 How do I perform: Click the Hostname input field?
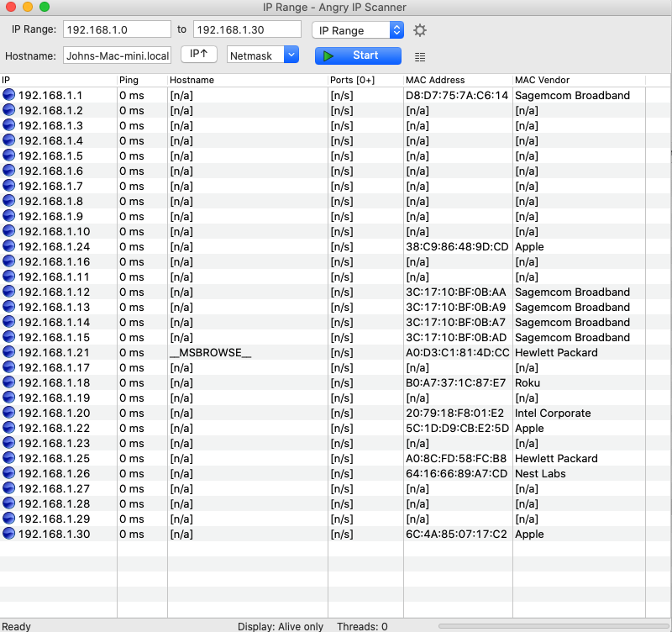click(x=118, y=54)
